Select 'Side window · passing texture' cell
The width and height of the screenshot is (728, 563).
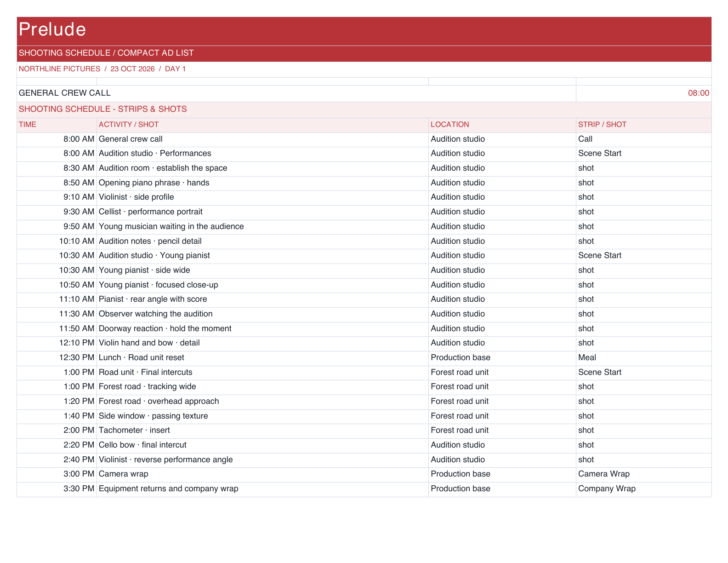click(x=262, y=416)
